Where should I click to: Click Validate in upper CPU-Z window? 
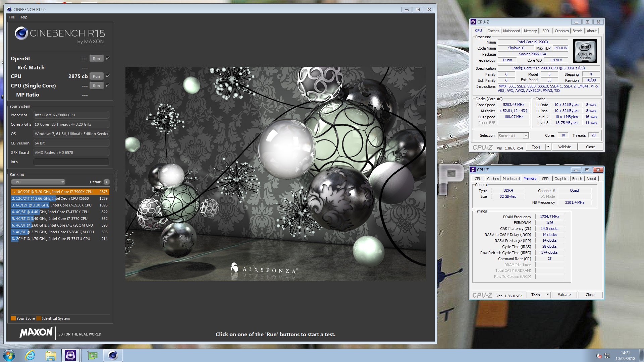click(565, 147)
